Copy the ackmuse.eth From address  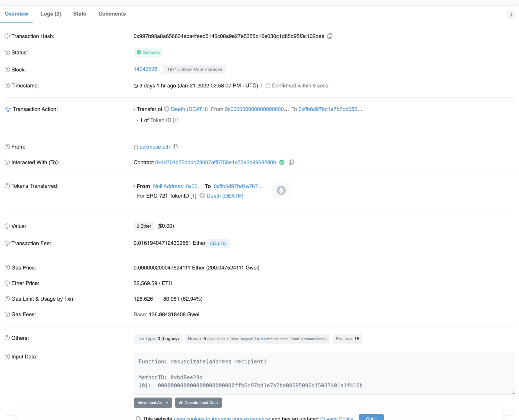(175, 147)
